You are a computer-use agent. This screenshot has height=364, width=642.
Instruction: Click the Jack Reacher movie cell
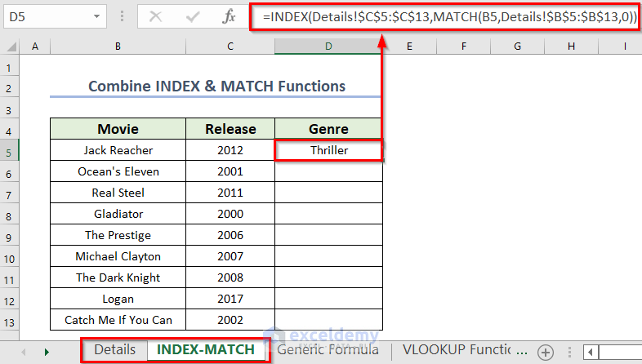click(118, 150)
